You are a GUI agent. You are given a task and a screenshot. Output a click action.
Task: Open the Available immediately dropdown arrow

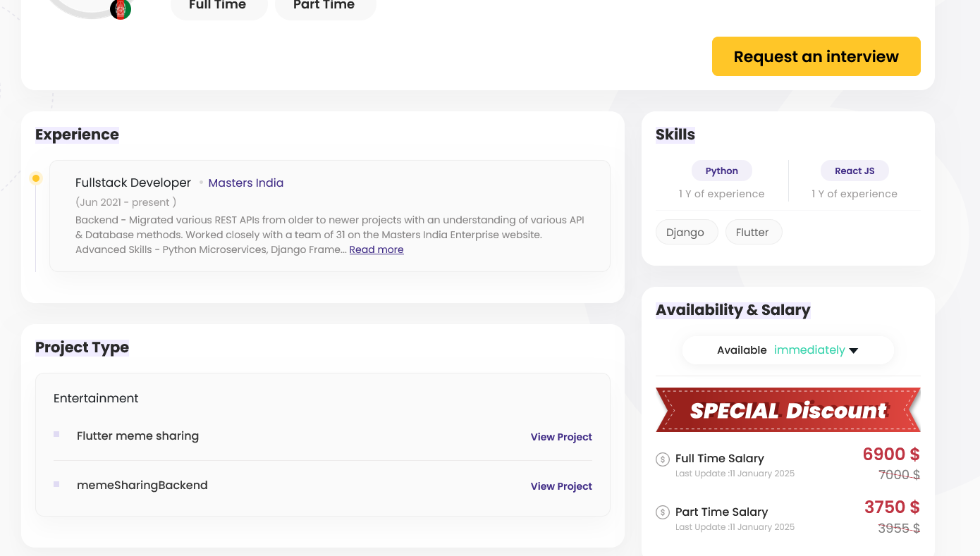854,351
